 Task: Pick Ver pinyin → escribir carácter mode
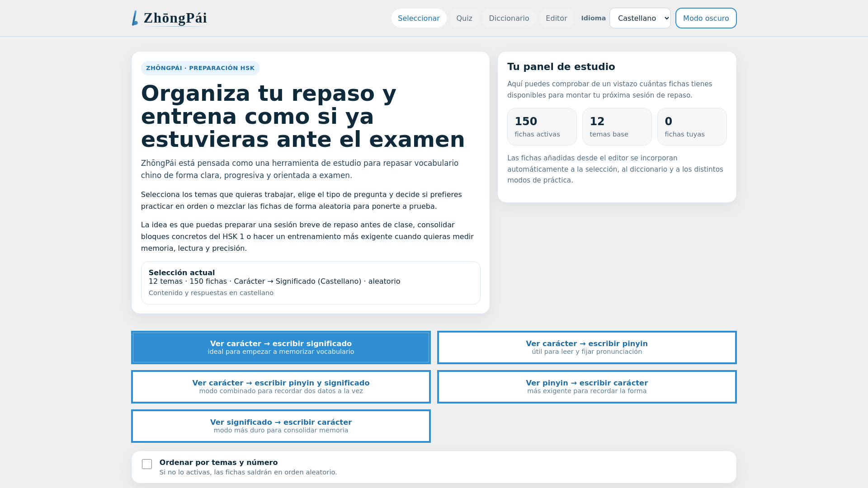tap(586, 386)
